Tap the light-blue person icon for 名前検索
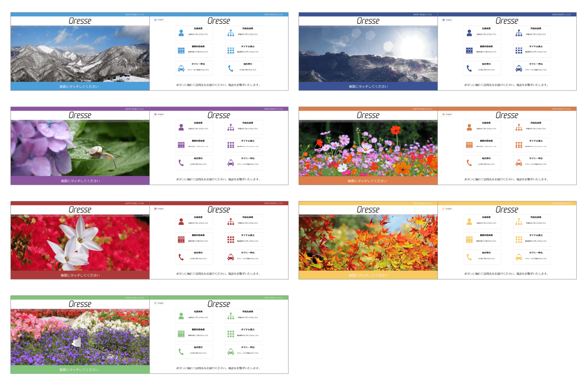The image size is (588, 390). click(x=181, y=33)
